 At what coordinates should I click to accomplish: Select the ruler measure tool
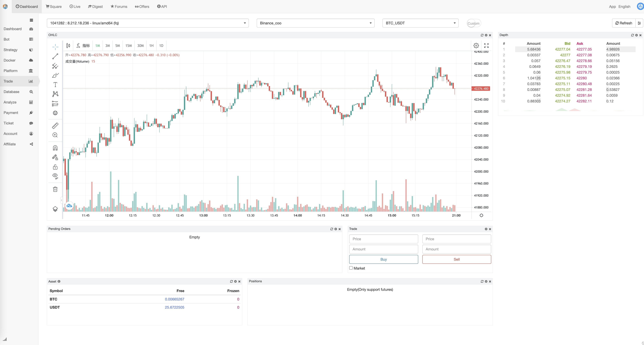(x=55, y=126)
